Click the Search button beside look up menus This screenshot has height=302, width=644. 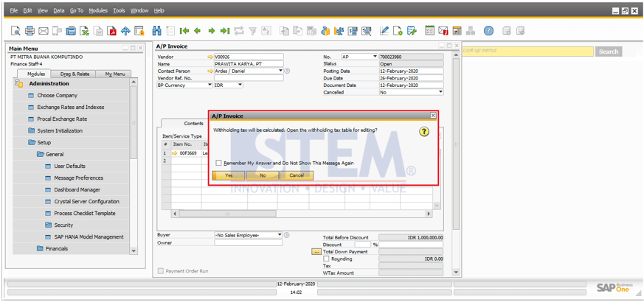point(609,52)
